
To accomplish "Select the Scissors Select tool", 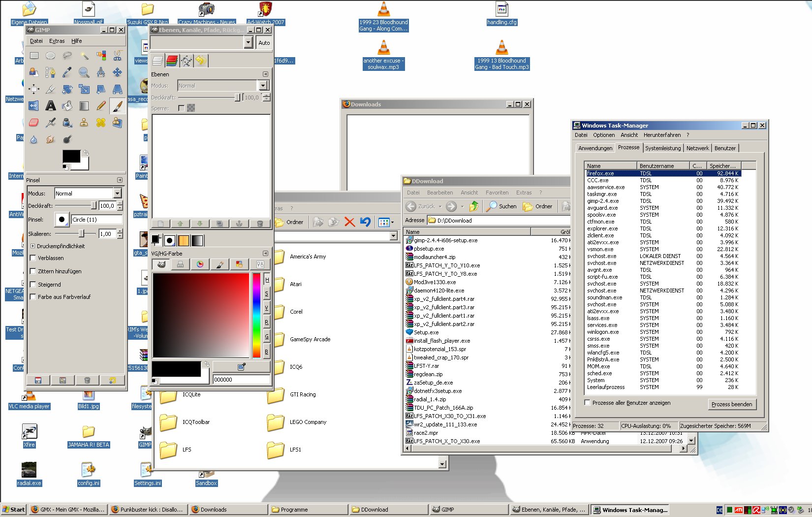I will click(x=118, y=56).
